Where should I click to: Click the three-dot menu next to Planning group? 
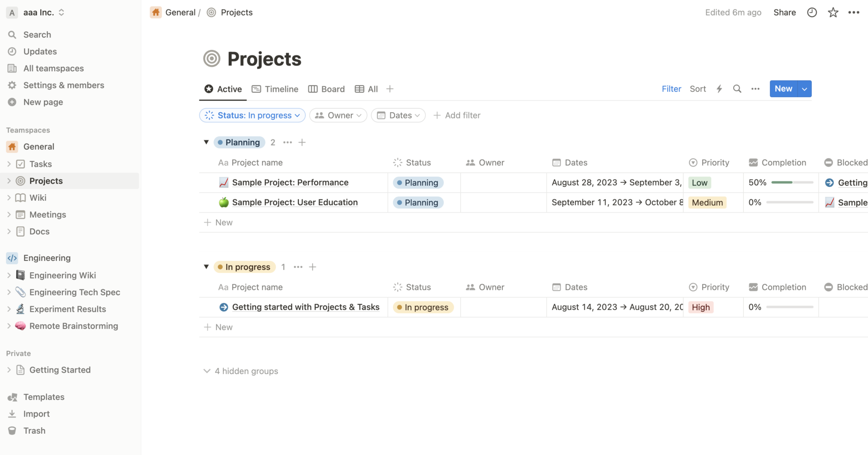(287, 142)
